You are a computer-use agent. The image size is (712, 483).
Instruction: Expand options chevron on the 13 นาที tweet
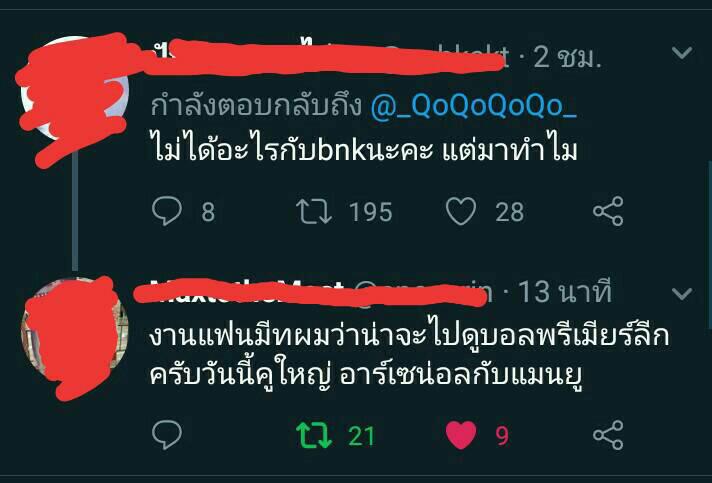(682, 293)
